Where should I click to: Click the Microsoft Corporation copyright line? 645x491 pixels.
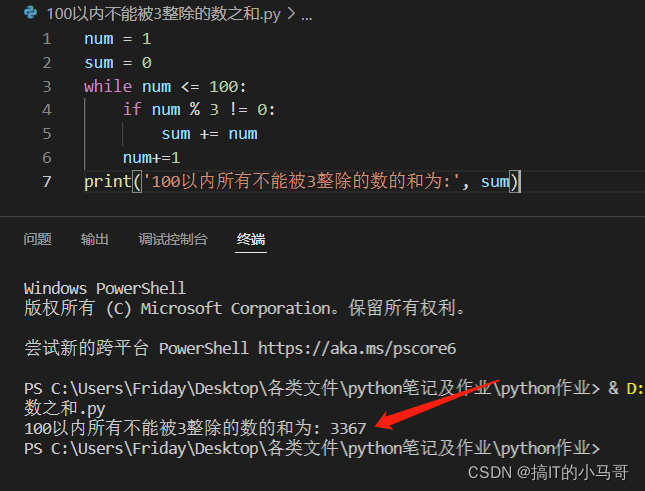pos(244,308)
